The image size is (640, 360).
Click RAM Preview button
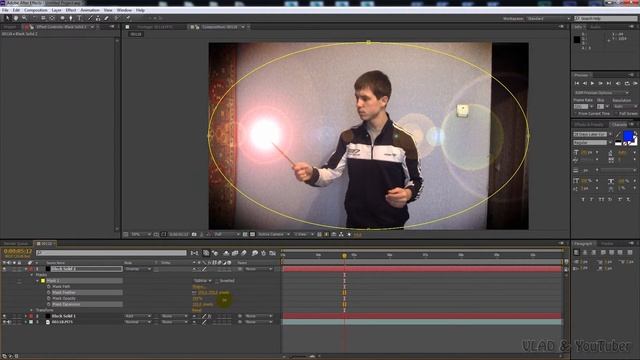tap(635, 83)
